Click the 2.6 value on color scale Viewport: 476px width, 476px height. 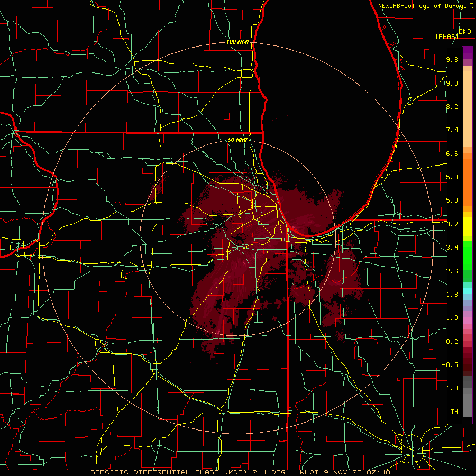pos(452,271)
